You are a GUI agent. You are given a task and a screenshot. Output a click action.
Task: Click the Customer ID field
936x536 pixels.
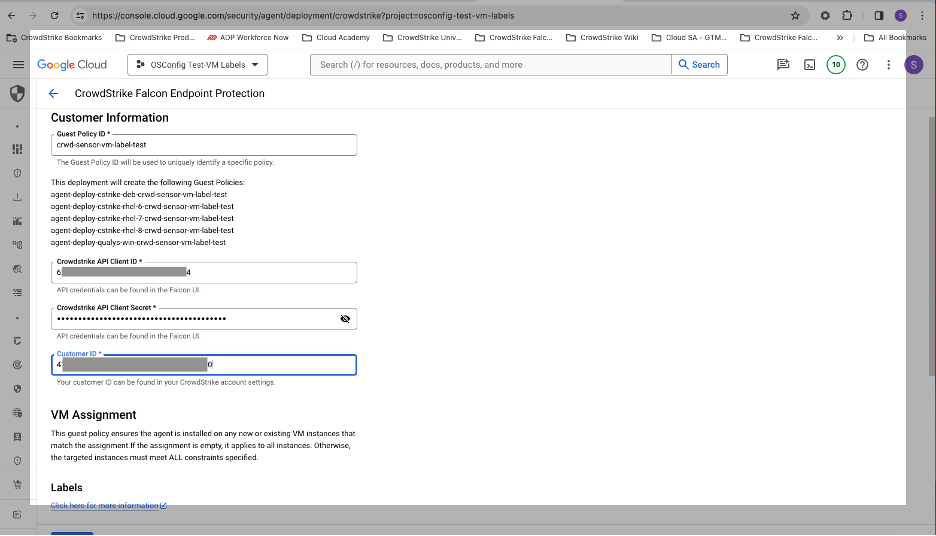(204, 365)
